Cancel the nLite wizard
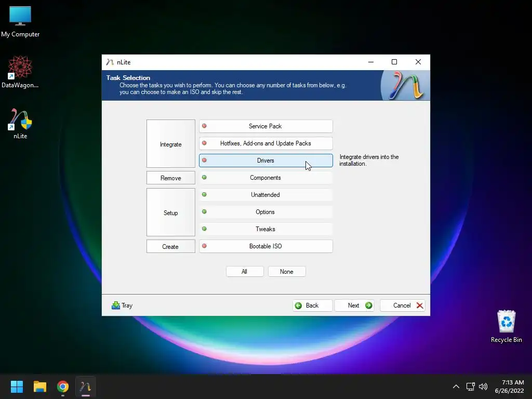Image resolution: width=532 pixels, height=399 pixels. [x=403, y=305]
